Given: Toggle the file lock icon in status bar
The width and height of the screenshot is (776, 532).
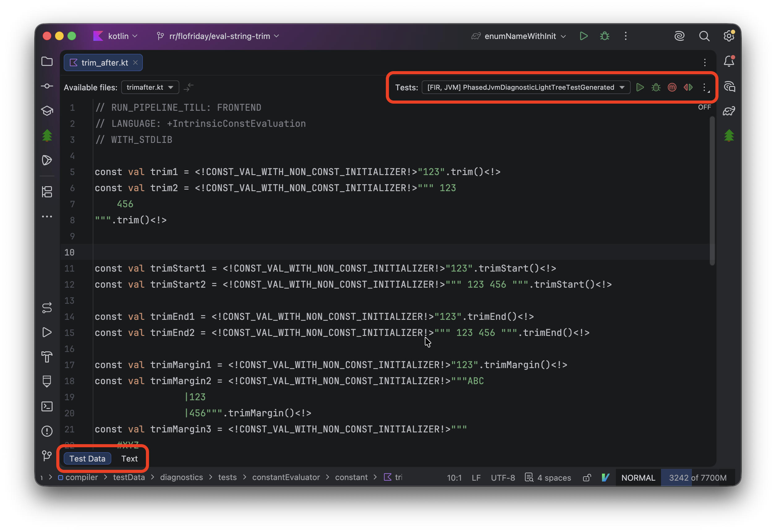Looking at the screenshot, I should pyautogui.click(x=587, y=478).
